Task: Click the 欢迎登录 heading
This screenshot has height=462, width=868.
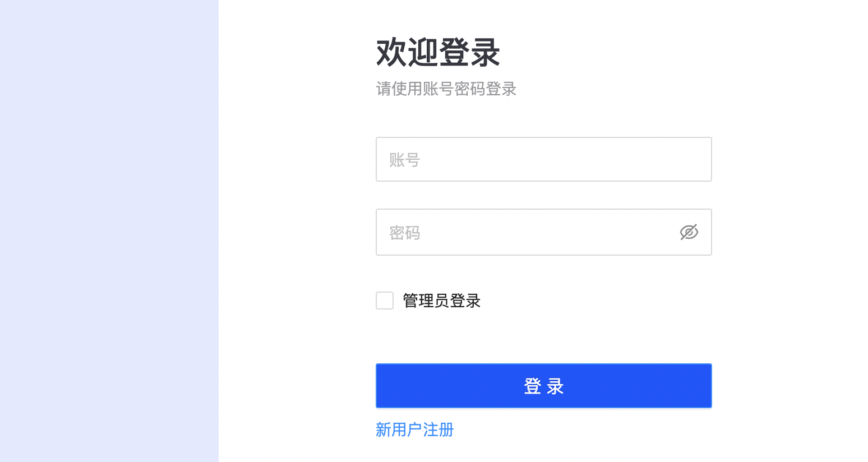Action: [438, 53]
